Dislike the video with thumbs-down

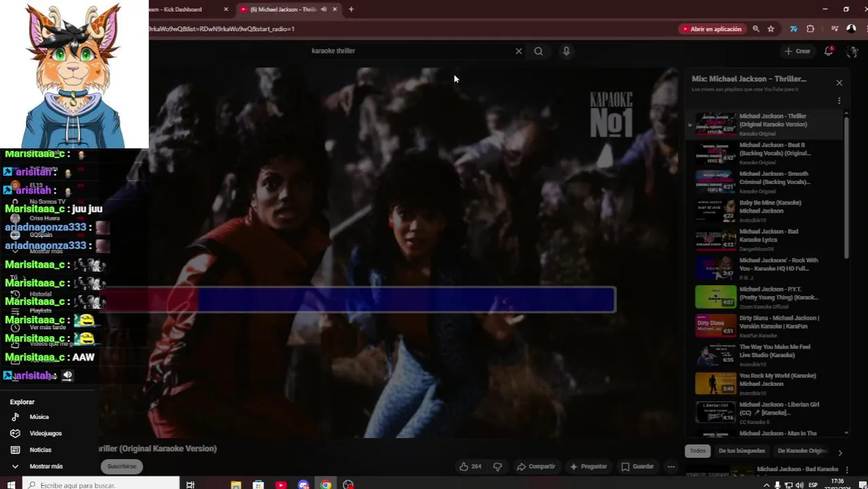click(x=498, y=467)
